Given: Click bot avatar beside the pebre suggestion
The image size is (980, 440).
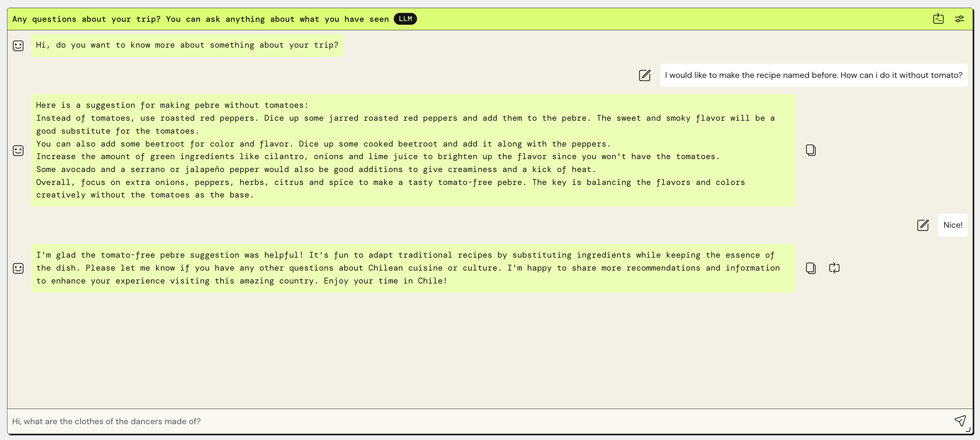Looking at the screenshot, I should (18, 151).
